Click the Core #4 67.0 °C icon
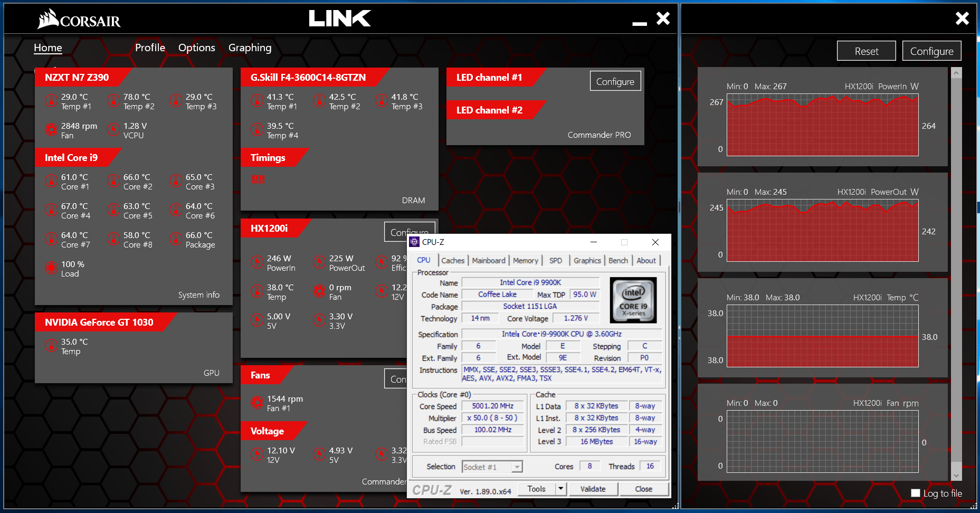 point(51,210)
